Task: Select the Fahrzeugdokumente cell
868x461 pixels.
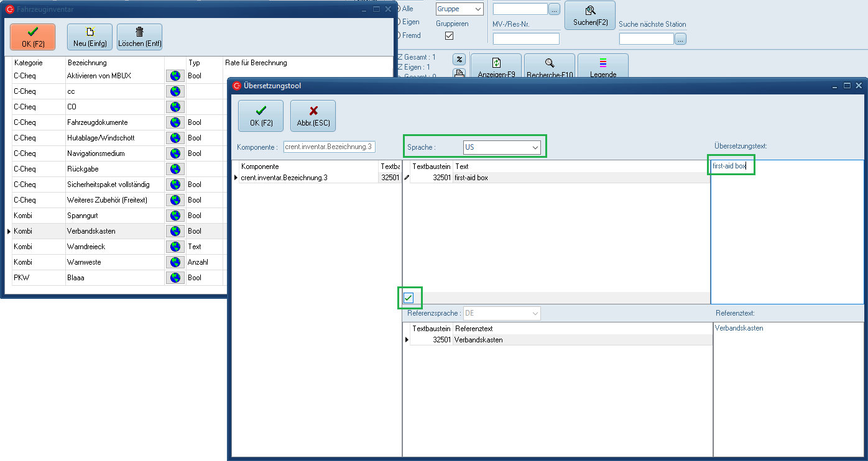Action: [115, 122]
